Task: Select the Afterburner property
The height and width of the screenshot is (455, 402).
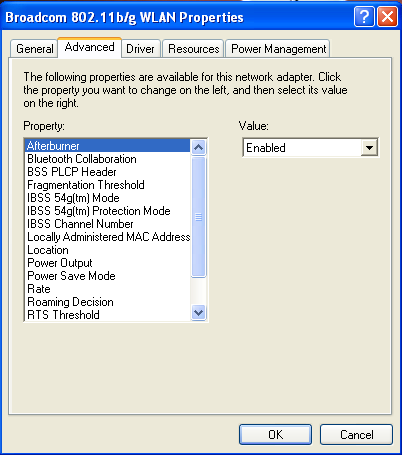Action: (107, 146)
